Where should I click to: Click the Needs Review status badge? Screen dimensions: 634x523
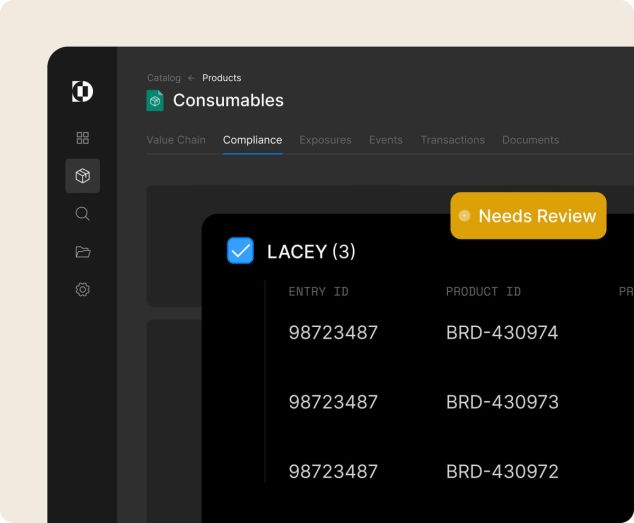click(528, 216)
